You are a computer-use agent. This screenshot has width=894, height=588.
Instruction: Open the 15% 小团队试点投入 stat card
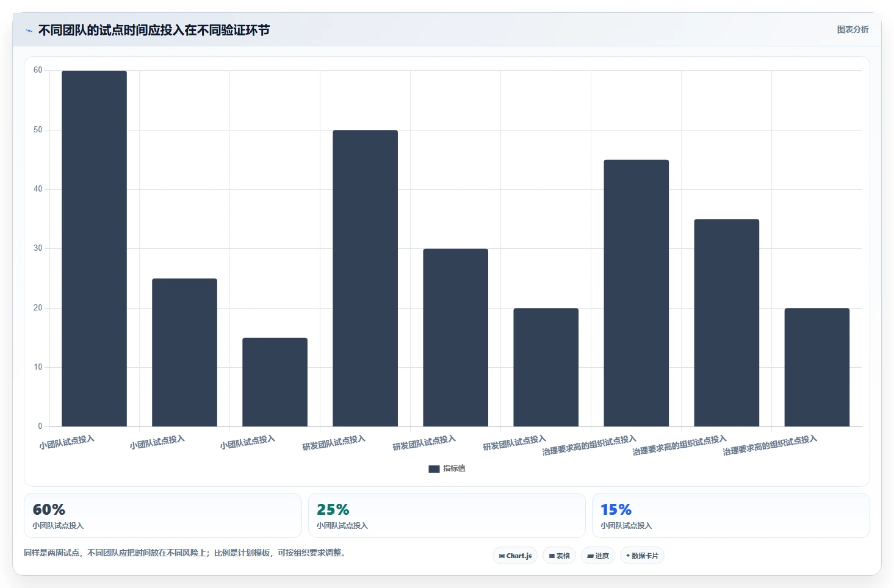click(730, 515)
